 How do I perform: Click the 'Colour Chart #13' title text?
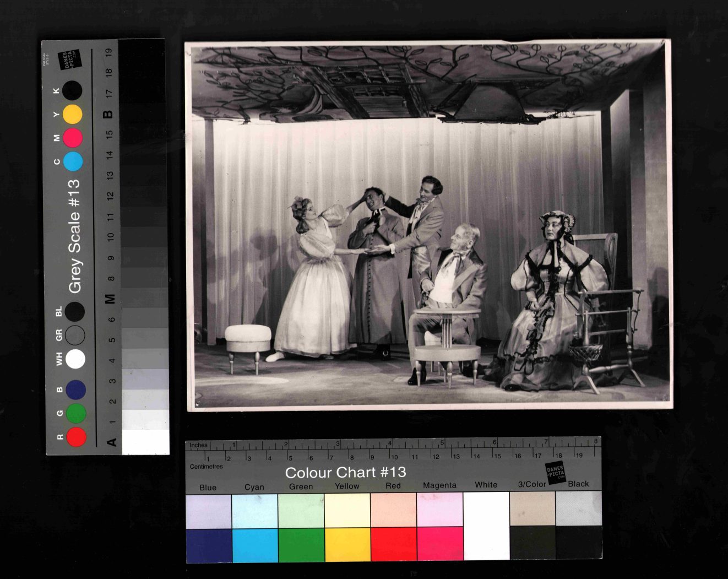click(x=345, y=473)
